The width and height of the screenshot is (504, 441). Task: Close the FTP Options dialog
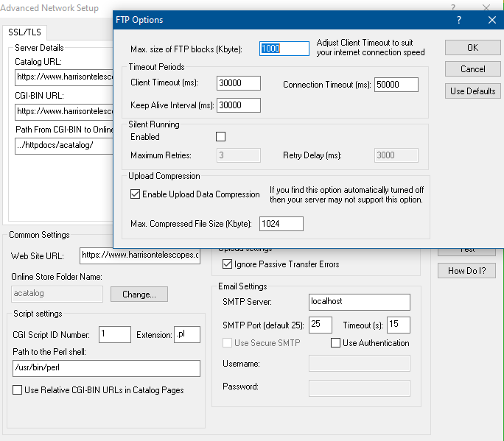click(x=491, y=20)
